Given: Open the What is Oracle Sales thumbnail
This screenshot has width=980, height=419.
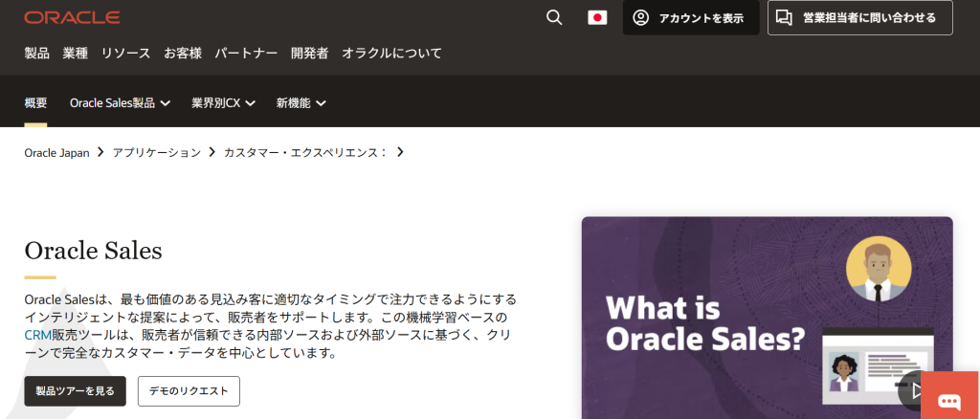Looking at the screenshot, I should [x=767, y=318].
